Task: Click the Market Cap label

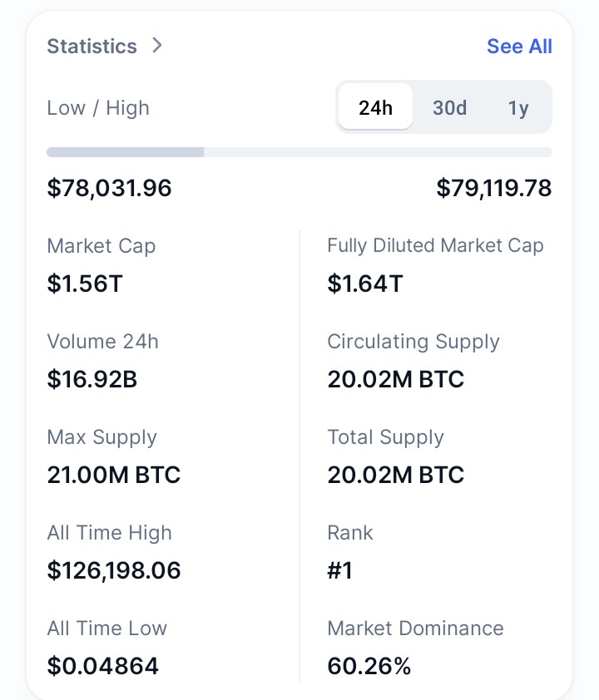Action: [101, 246]
